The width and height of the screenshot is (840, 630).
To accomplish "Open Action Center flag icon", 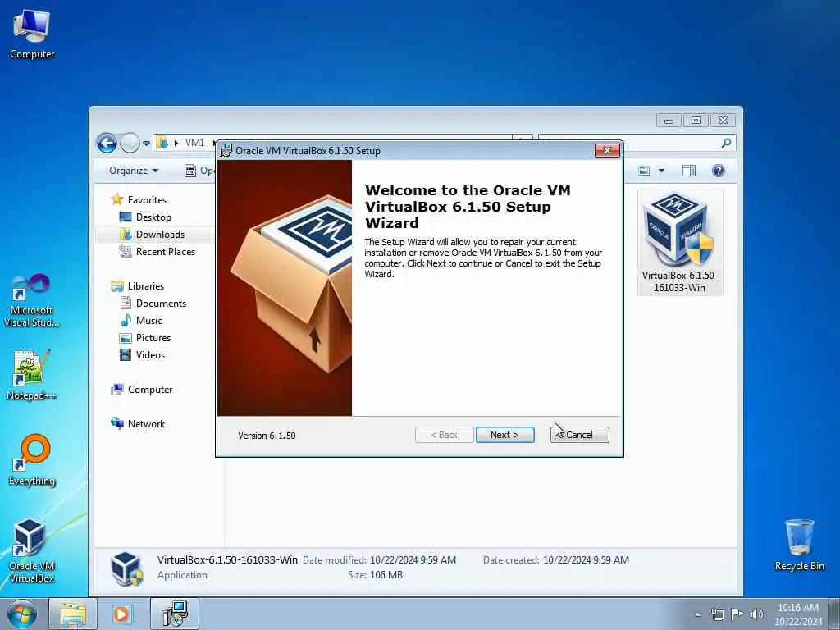I will [737, 614].
